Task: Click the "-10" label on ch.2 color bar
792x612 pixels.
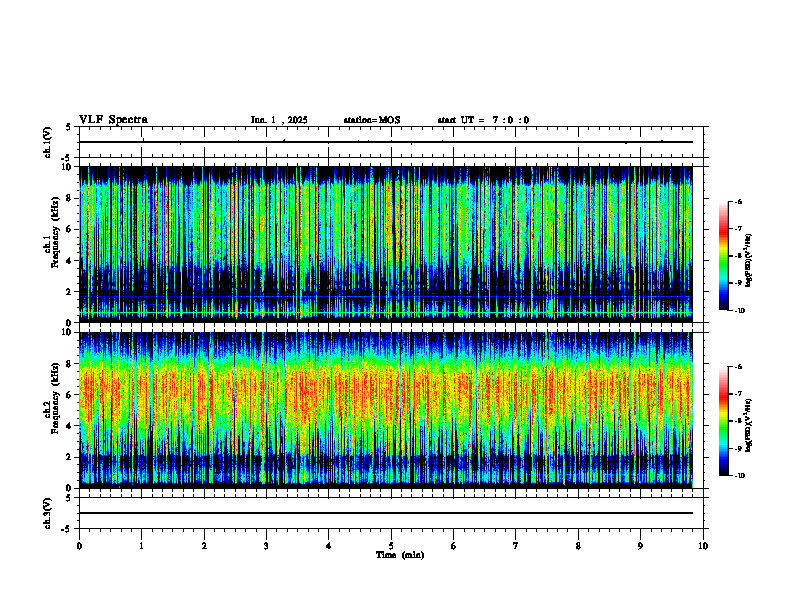Action: click(739, 476)
